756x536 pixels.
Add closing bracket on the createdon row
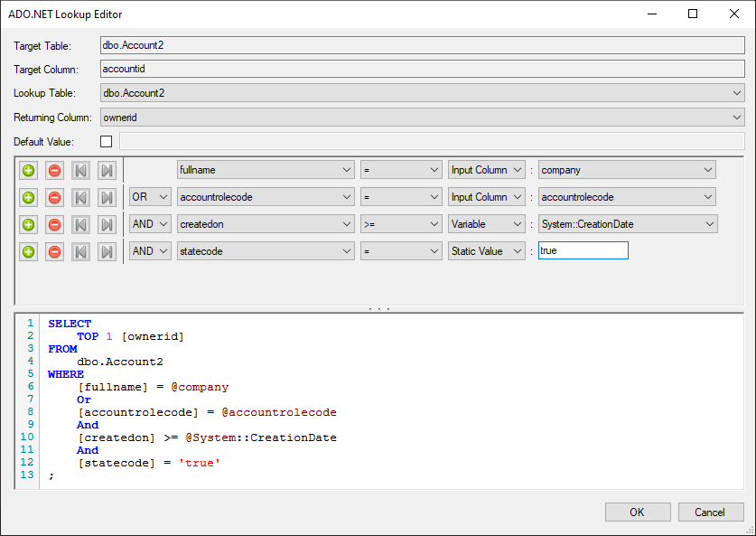(x=107, y=224)
